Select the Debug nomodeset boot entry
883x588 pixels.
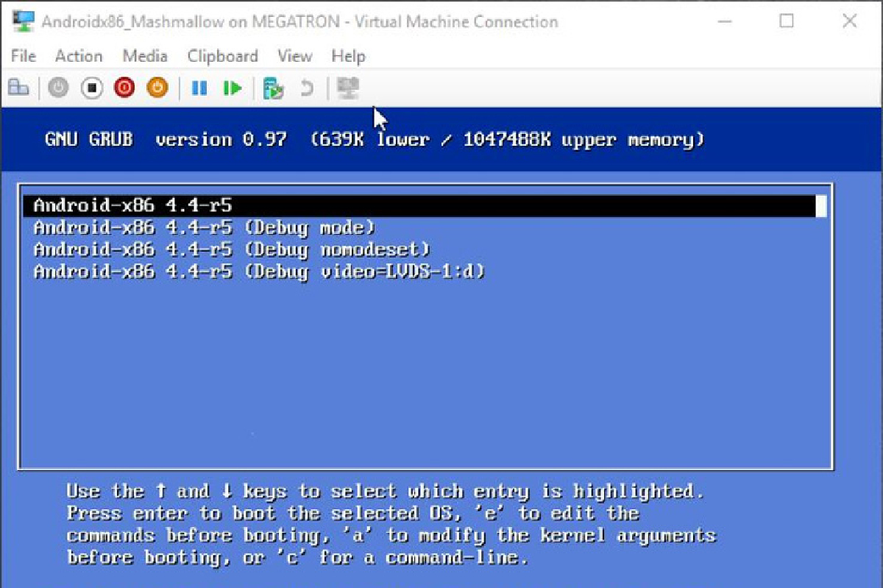[232, 250]
